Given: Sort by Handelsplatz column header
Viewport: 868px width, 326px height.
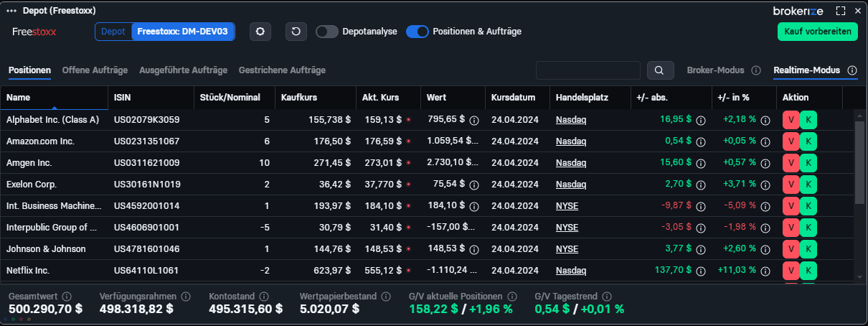Looking at the screenshot, I should click(x=590, y=98).
